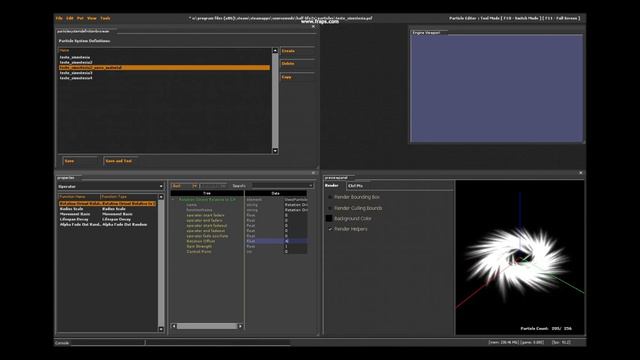The image size is (640, 360).
Task: Click the Function Type column header
Action: [128, 197]
